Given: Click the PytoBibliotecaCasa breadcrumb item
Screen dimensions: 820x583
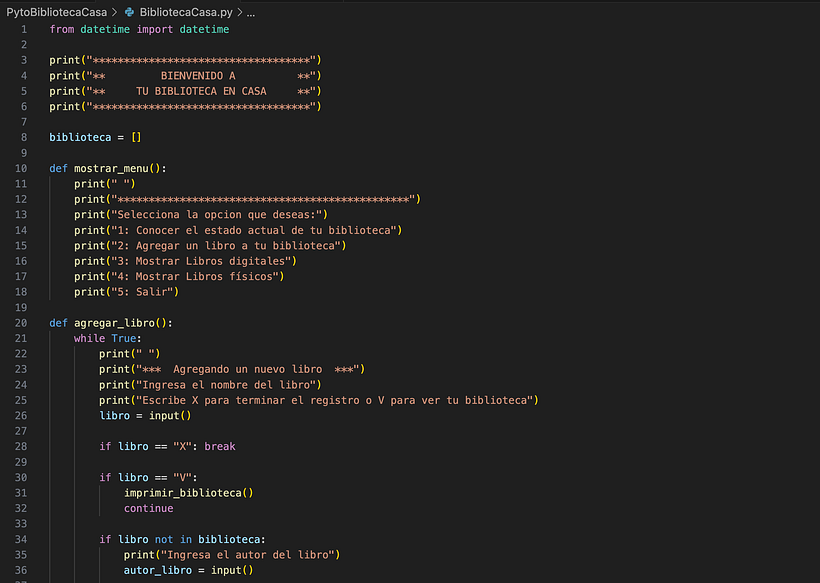Looking at the screenshot, I should (57, 13).
